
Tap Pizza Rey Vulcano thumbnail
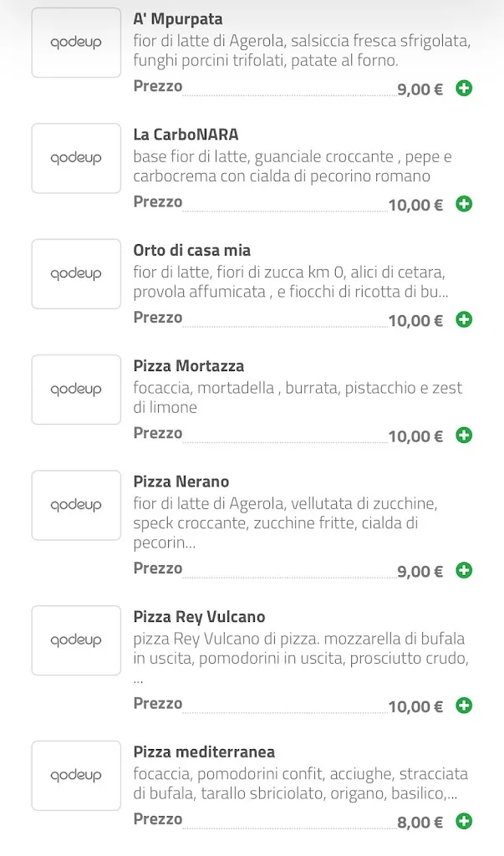click(76, 640)
